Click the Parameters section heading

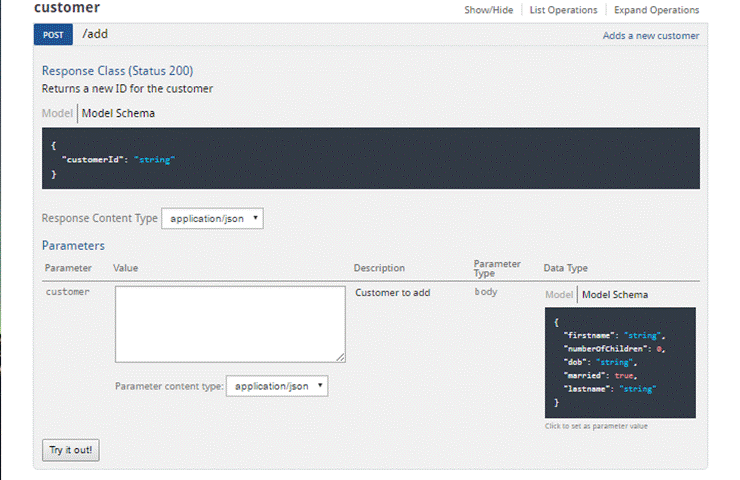coord(73,245)
